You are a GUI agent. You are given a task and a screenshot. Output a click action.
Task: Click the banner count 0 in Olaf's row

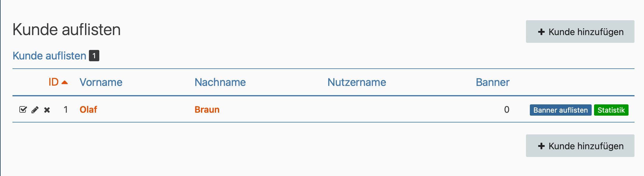(x=507, y=110)
